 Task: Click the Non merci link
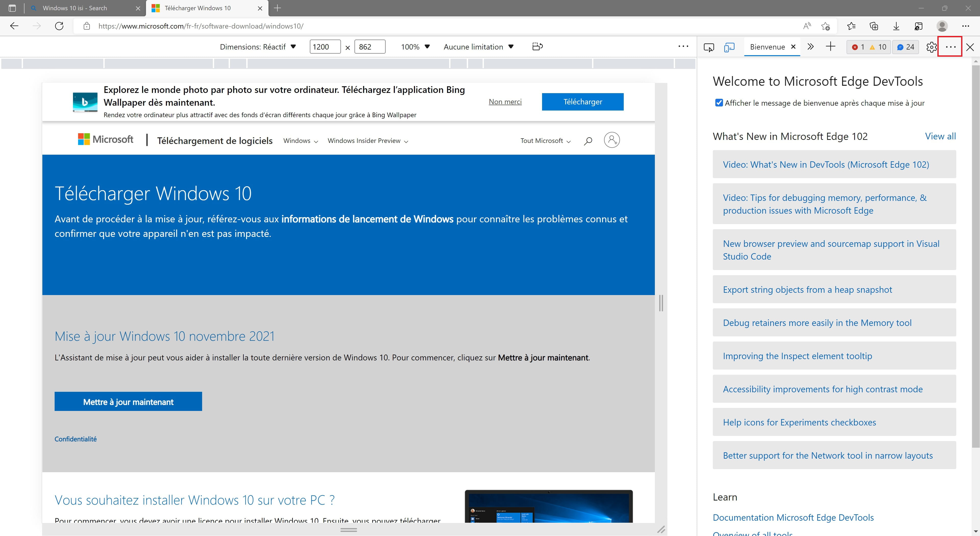coord(505,102)
